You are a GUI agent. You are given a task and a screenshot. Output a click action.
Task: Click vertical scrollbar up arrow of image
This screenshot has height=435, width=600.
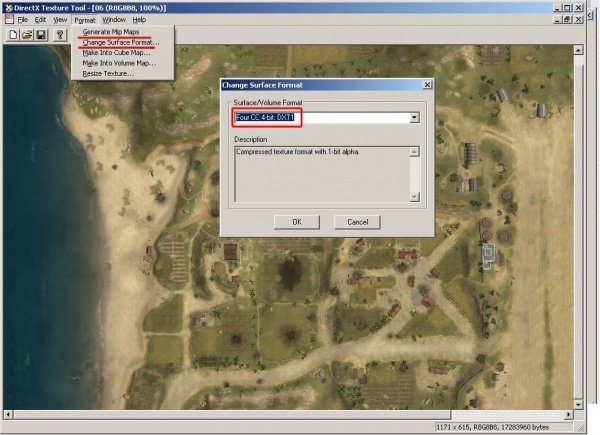pos(578,50)
